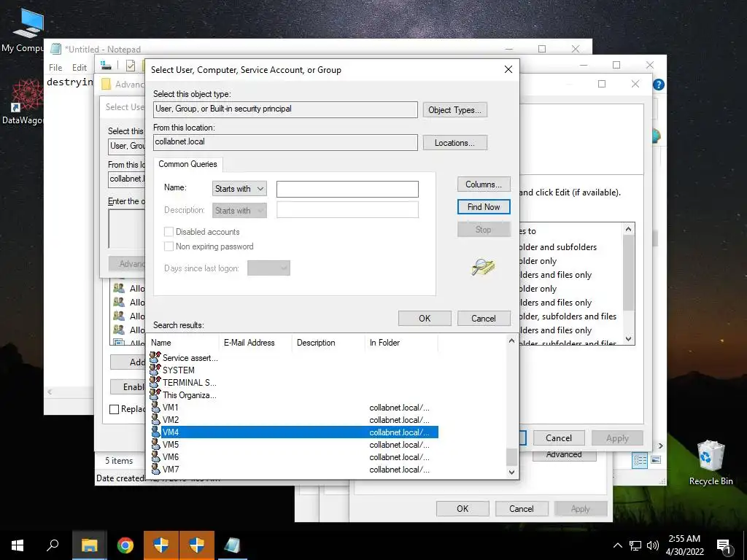Open the Notepad Edit menu
The height and width of the screenshot is (560, 747).
coord(79,68)
